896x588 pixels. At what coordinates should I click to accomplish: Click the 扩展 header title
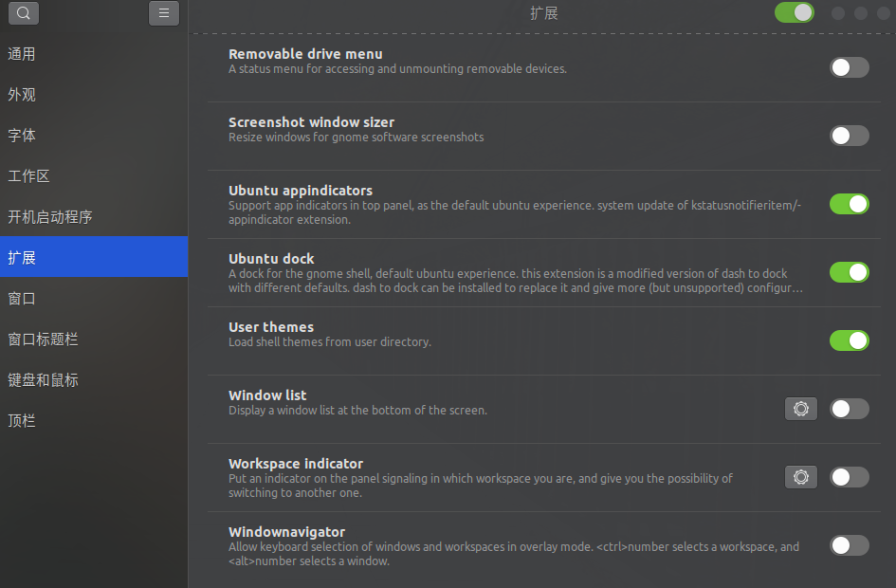543,13
